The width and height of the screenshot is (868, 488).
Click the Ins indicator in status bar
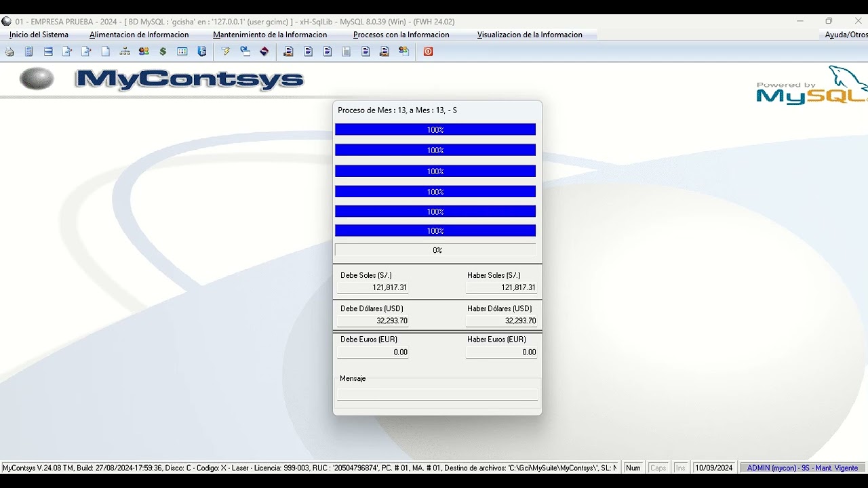click(680, 468)
